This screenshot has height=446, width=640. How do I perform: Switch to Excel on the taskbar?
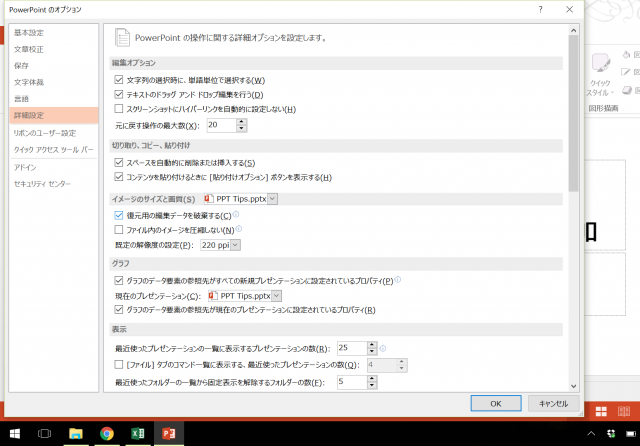[137, 433]
